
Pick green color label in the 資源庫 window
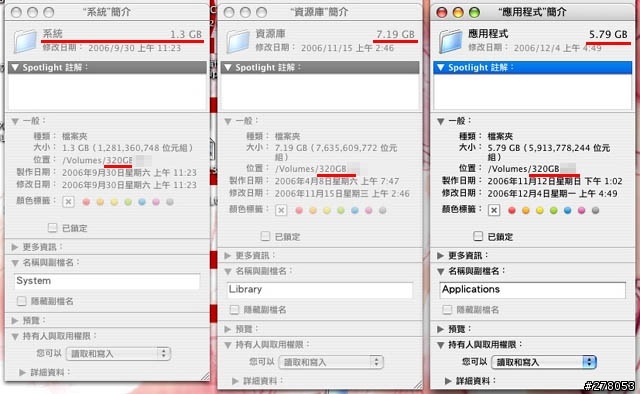(x=341, y=210)
